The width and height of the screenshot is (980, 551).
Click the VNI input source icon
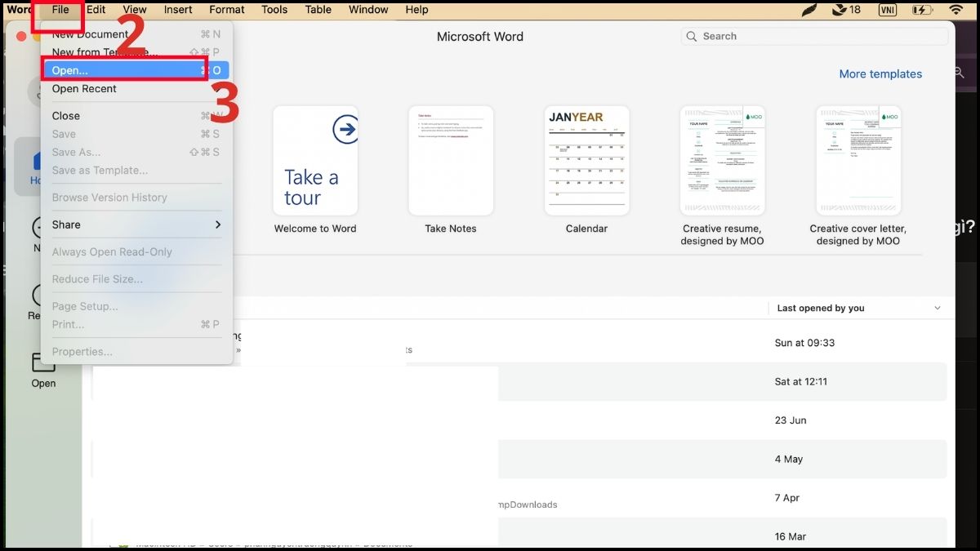[x=888, y=10]
